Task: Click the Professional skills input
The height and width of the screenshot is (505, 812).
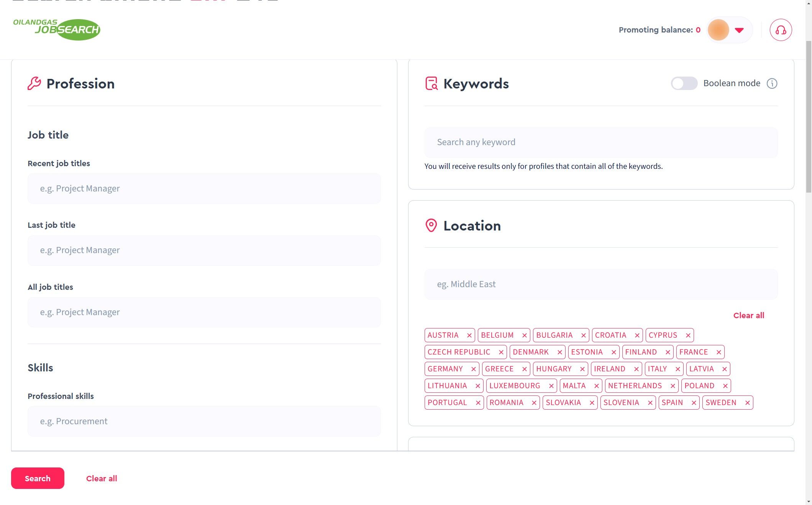Action: pos(204,422)
